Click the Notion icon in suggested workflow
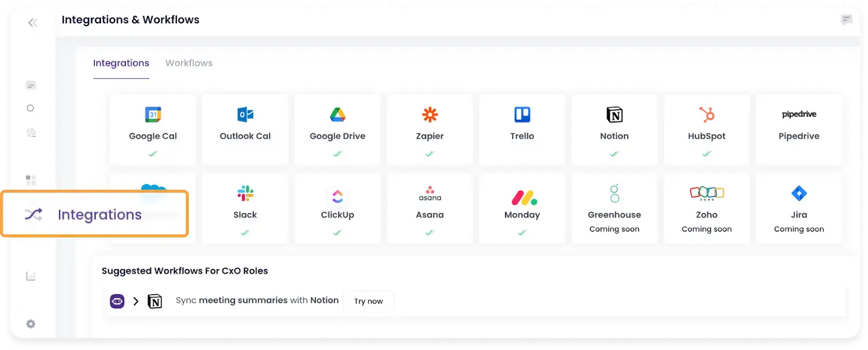Viewport: 868px width, 350px height. point(155,301)
